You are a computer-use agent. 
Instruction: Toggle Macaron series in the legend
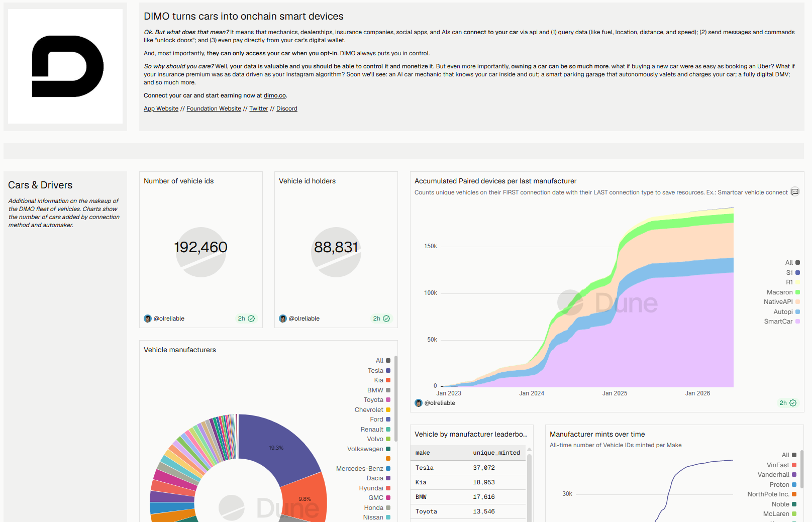coord(783,292)
